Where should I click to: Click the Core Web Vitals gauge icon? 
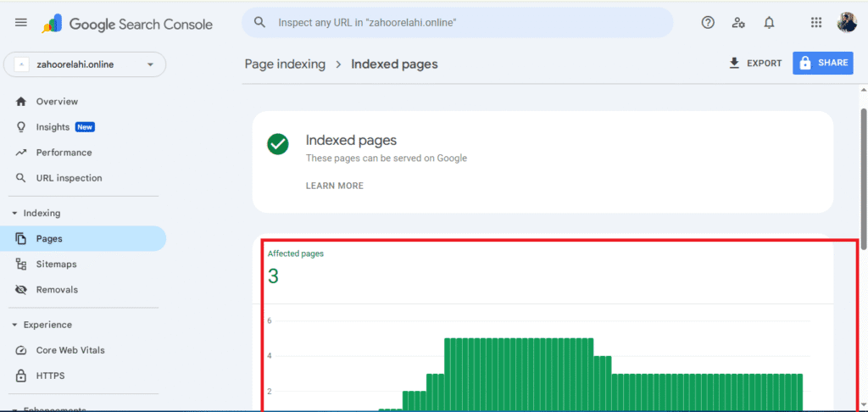[21, 350]
